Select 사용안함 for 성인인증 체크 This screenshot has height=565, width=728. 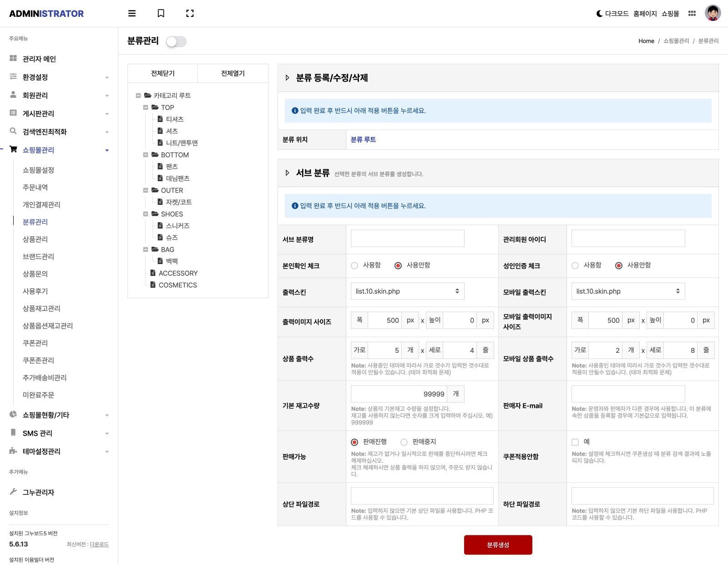(x=619, y=265)
